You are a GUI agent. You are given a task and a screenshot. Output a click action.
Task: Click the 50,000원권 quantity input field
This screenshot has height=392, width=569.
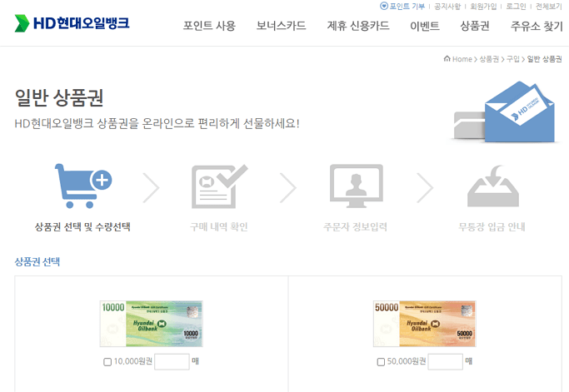(x=445, y=361)
